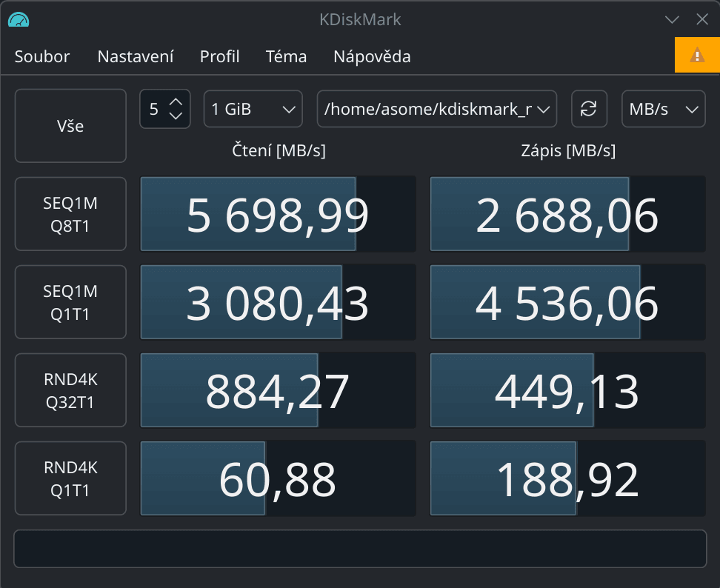
Task: Click the Čtení [MB/s] column header
Action: (x=279, y=150)
